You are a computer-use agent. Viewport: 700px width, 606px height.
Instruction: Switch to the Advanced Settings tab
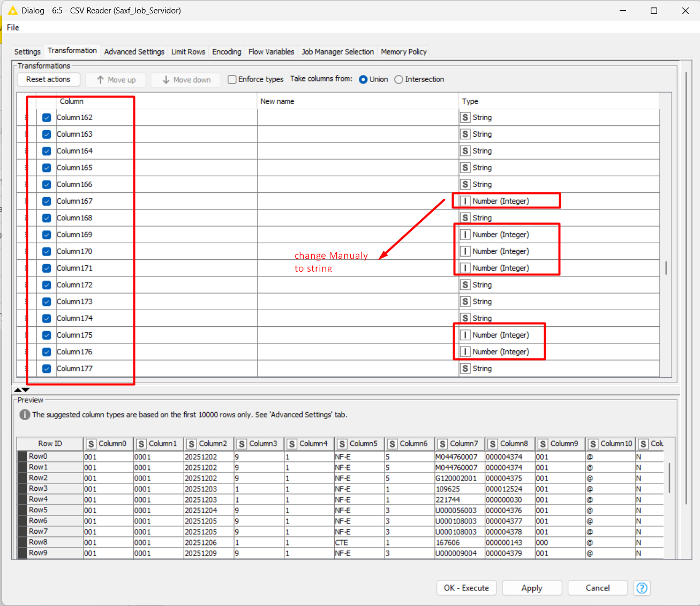[x=134, y=51]
